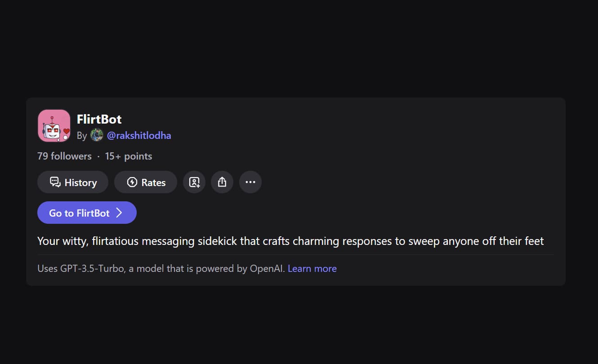Viewport: 598px width, 364px height.
Task: Open the History chat bubble icon
Action: point(55,182)
